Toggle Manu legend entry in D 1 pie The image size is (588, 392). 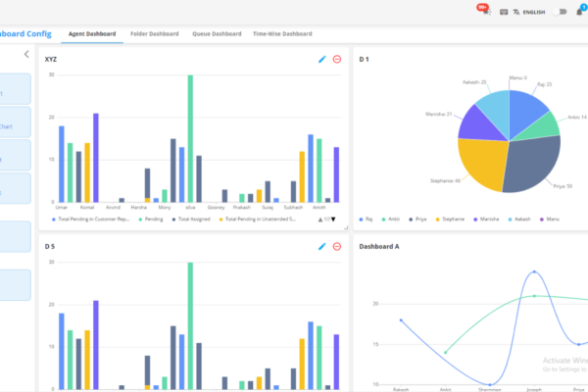click(x=550, y=220)
